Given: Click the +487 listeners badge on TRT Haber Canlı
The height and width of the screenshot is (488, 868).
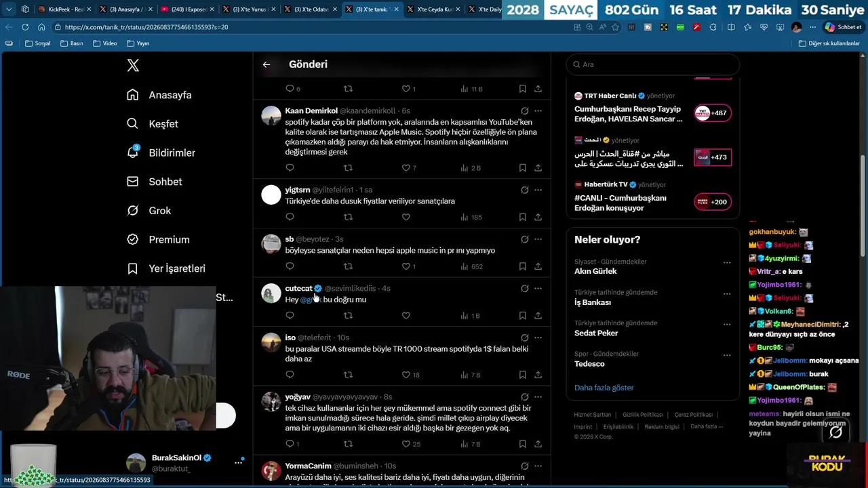Looking at the screenshot, I should tap(713, 113).
